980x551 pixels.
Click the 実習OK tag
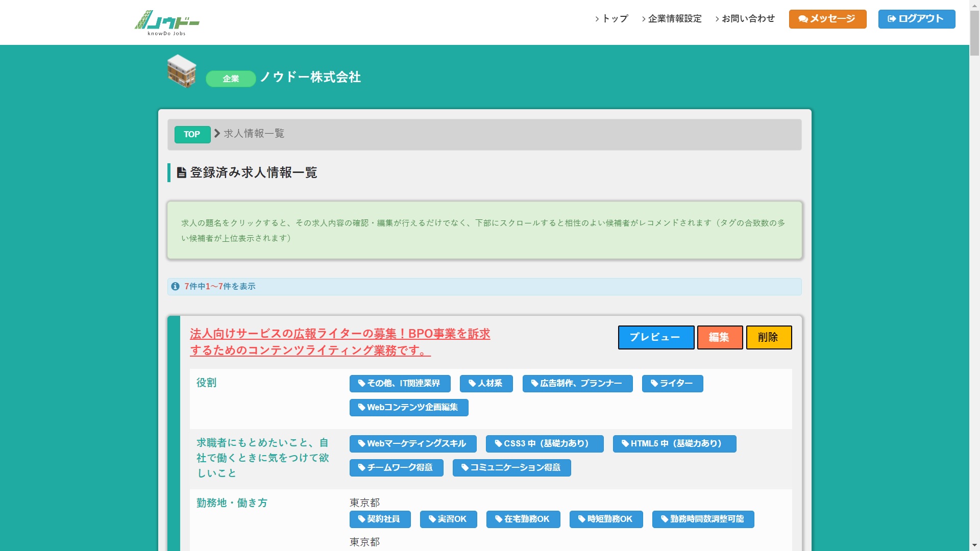[x=448, y=519]
